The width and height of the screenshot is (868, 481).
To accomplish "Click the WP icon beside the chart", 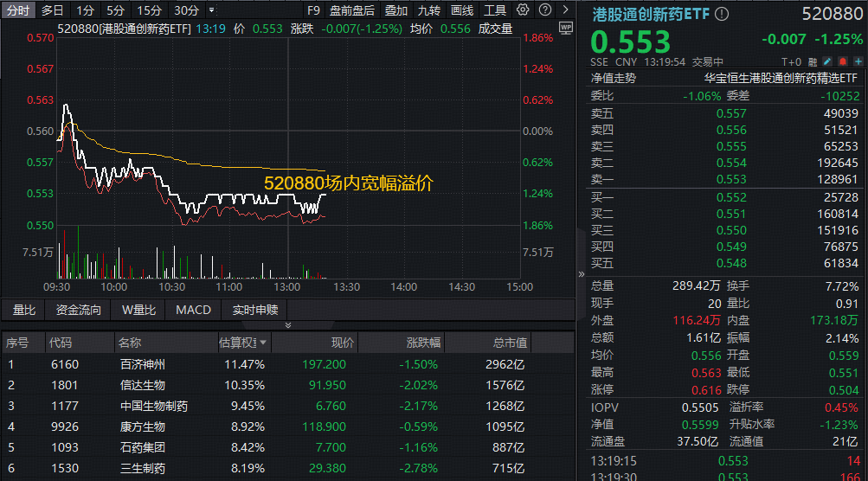I will pos(566,28).
